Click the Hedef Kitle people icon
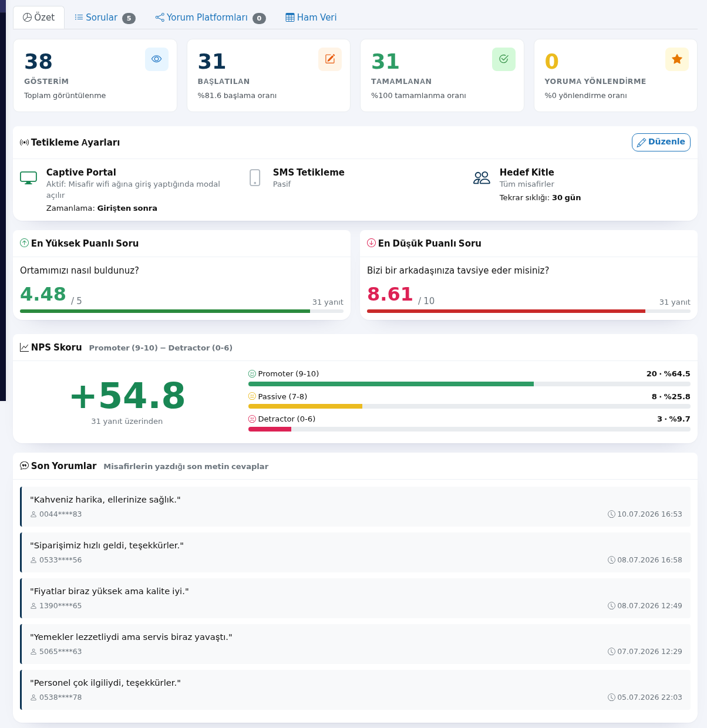The height and width of the screenshot is (728, 707). coord(482,177)
